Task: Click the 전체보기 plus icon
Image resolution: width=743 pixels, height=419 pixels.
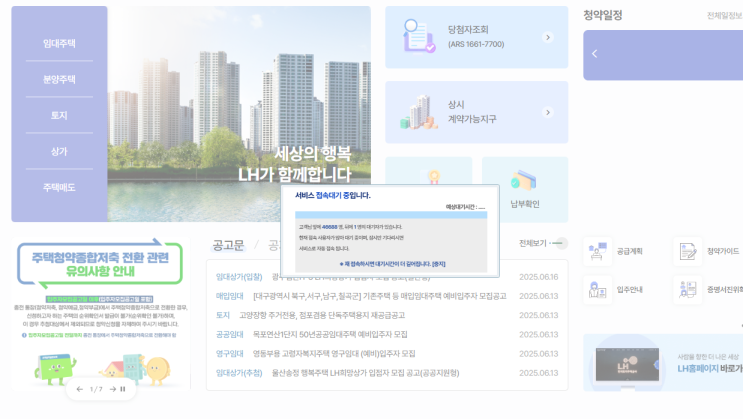Action: pyautogui.click(x=559, y=243)
